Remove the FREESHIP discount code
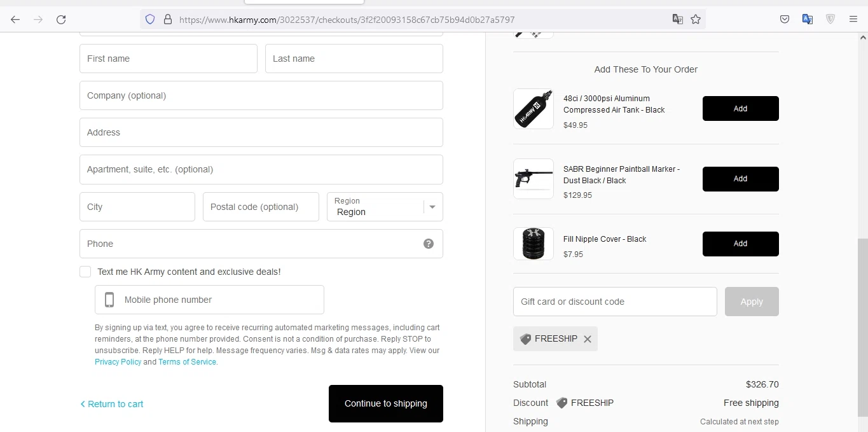Image resolution: width=868 pixels, height=432 pixels. (x=588, y=339)
